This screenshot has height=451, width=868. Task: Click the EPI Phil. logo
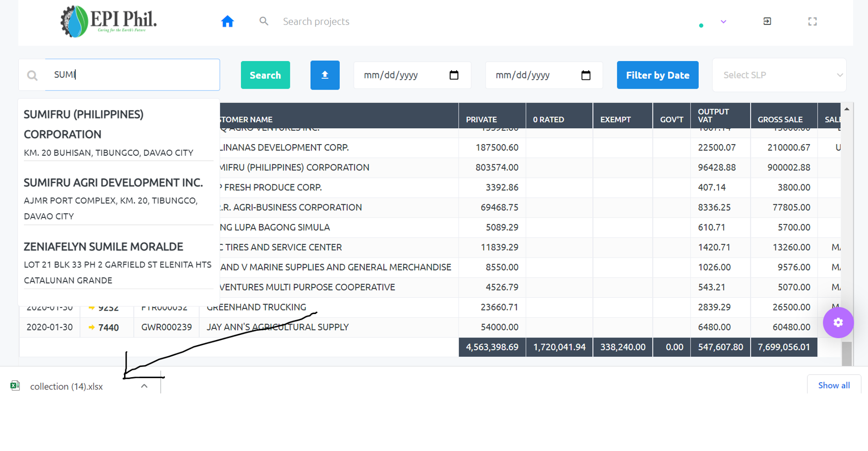pos(108,21)
